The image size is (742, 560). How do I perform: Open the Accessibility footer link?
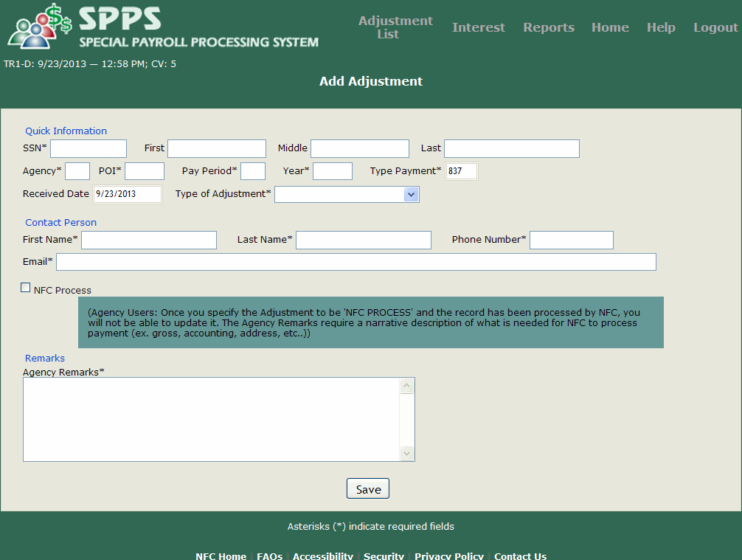click(323, 556)
